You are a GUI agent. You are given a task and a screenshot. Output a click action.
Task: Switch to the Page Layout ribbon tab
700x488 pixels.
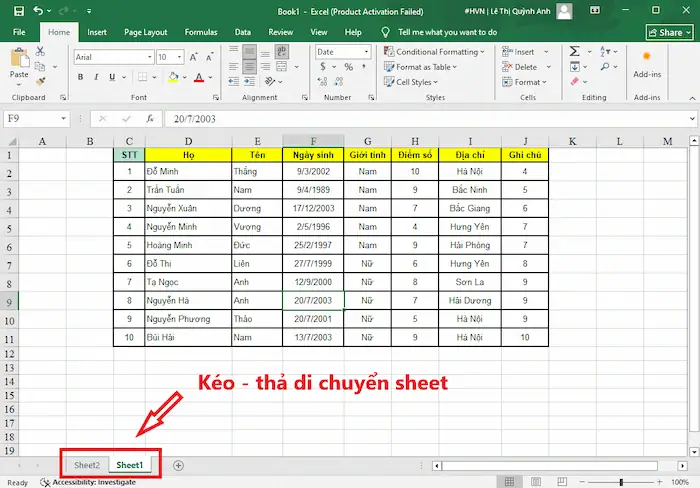[x=145, y=32]
